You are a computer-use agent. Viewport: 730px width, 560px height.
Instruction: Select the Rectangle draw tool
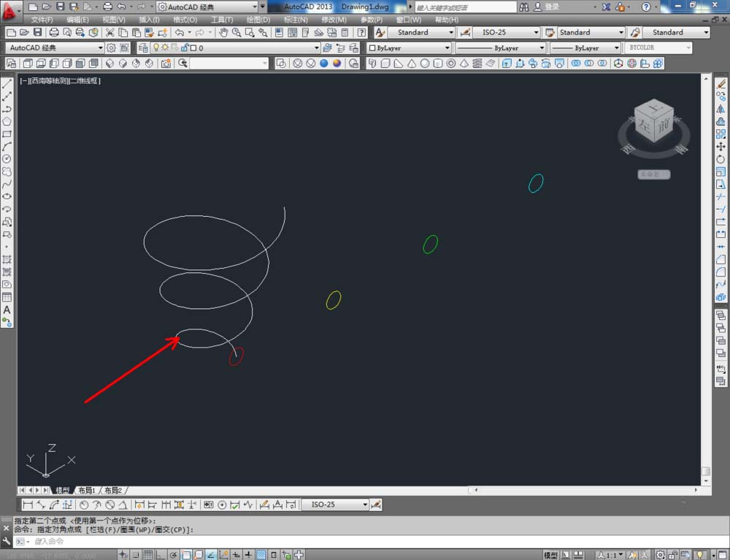[7, 134]
